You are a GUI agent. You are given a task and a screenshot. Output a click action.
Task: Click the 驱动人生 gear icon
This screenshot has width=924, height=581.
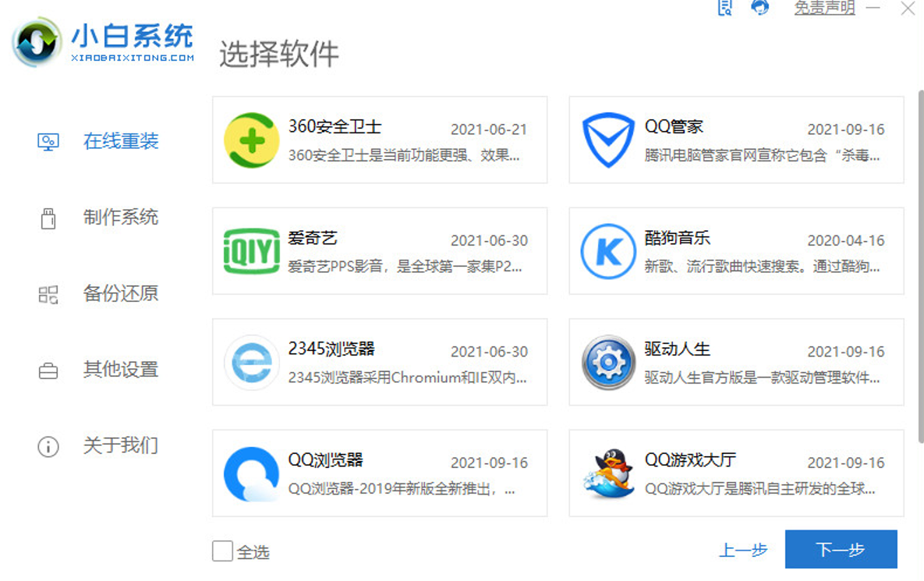tap(608, 363)
